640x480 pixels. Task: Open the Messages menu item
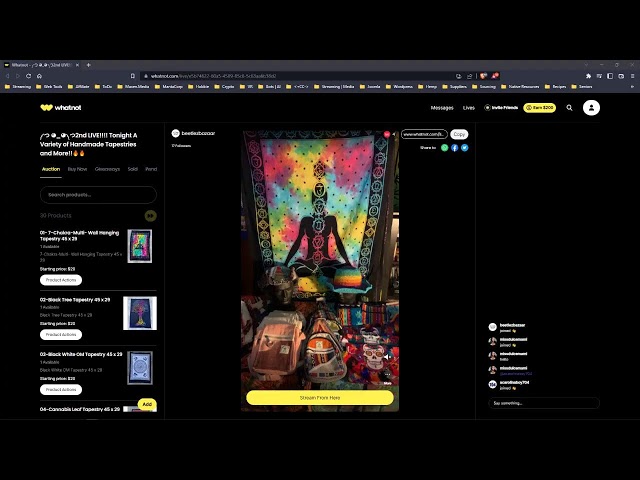tap(442, 108)
